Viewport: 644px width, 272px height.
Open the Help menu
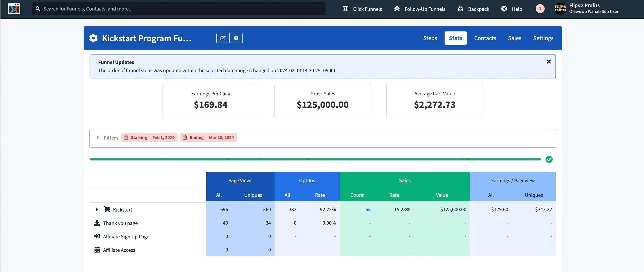512,9
